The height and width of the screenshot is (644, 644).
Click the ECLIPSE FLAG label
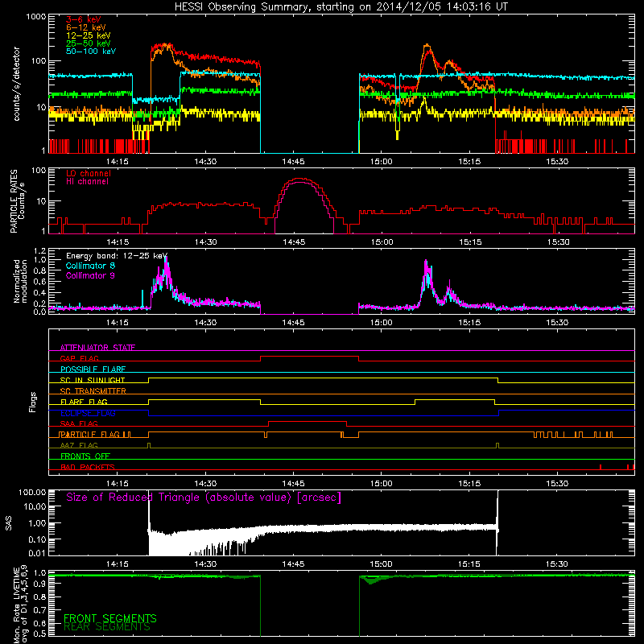(x=88, y=413)
